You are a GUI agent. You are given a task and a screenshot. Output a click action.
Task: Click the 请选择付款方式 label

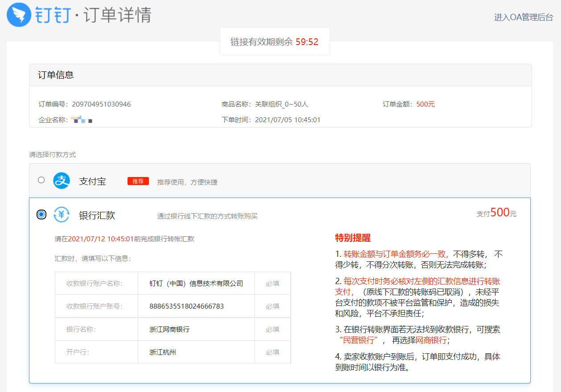(x=53, y=155)
